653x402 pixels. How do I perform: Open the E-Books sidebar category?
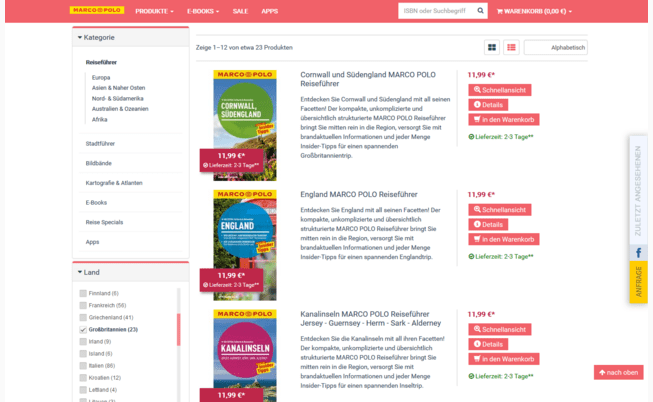click(x=96, y=202)
